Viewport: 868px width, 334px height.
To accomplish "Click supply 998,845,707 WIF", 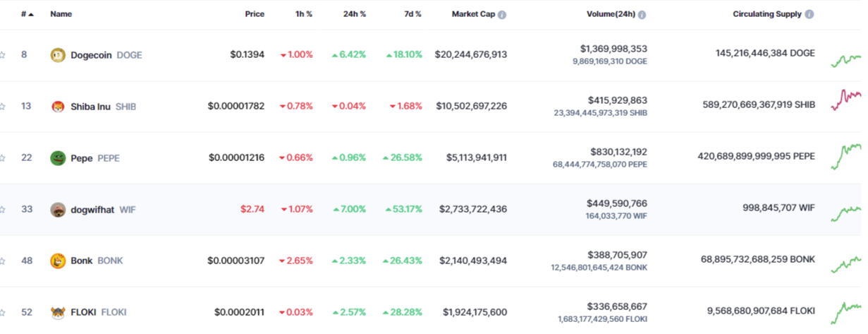I will (x=780, y=209).
